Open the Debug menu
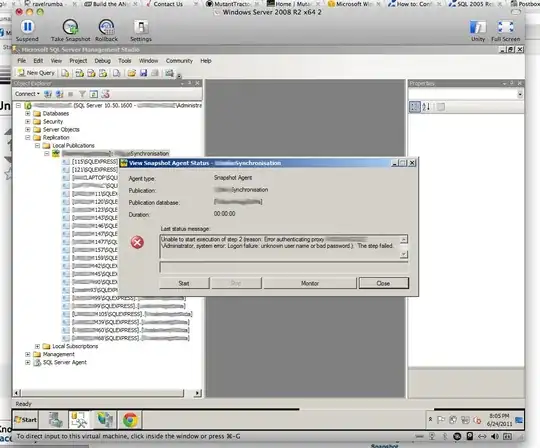Image resolution: width=540 pixels, height=448 pixels. pyautogui.click(x=103, y=61)
